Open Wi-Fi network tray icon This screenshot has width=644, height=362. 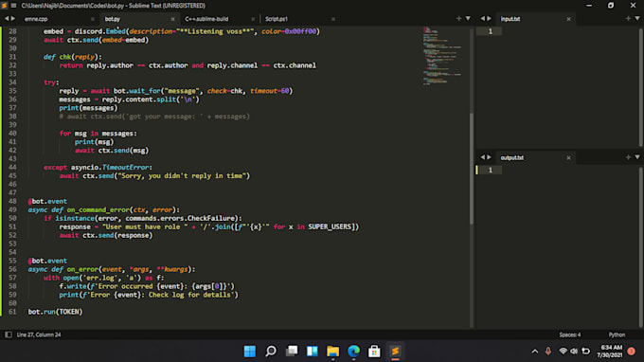563,352
